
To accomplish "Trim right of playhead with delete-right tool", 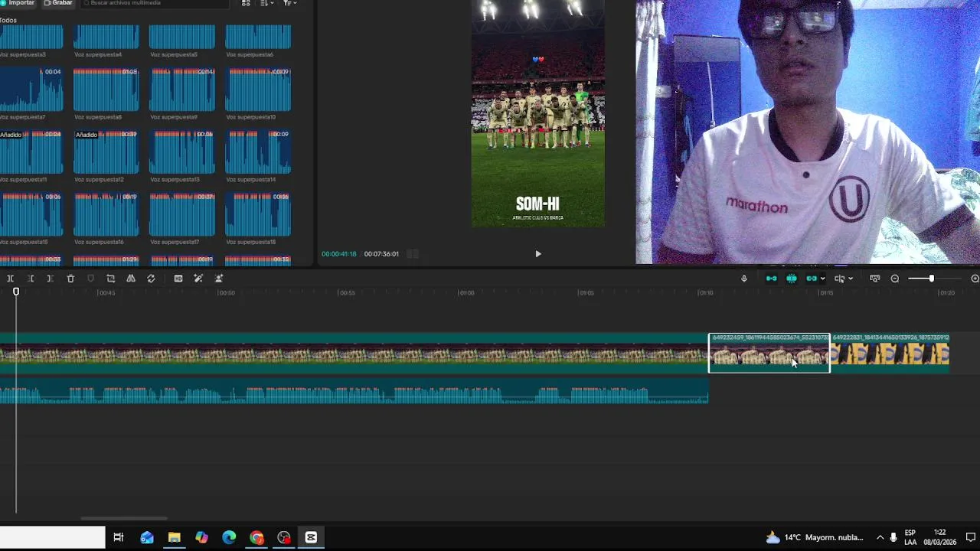I will pos(50,279).
